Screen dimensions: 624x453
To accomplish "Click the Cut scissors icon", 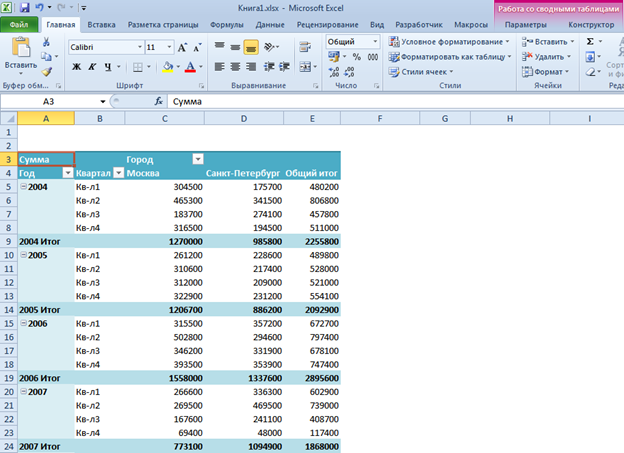I will 47,43.
